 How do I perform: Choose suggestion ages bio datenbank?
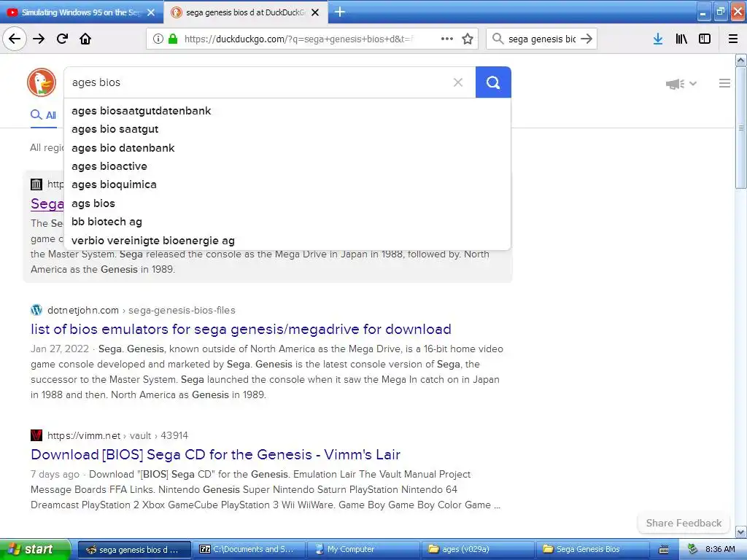pyautogui.click(x=287, y=147)
